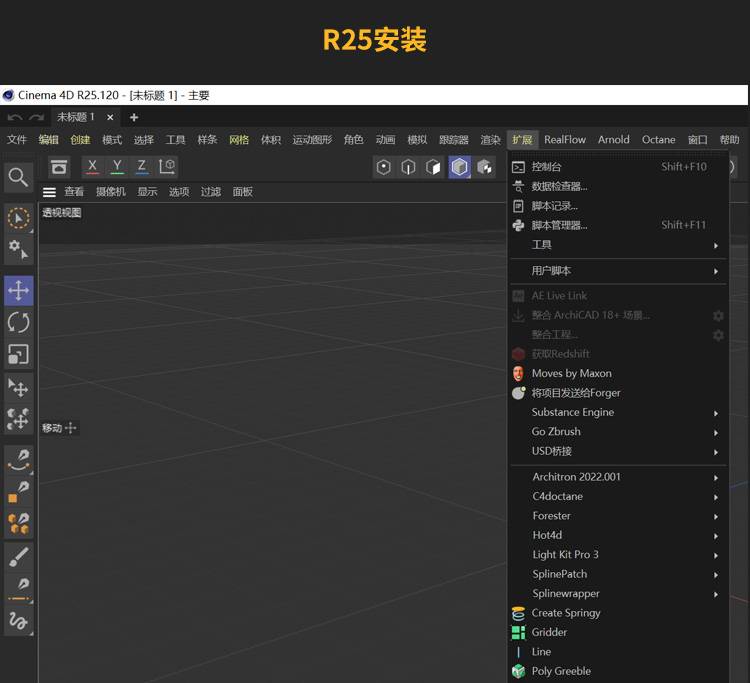Select points mode hexagon icon
The width and height of the screenshot is (750, 683).
pos(384,167)
